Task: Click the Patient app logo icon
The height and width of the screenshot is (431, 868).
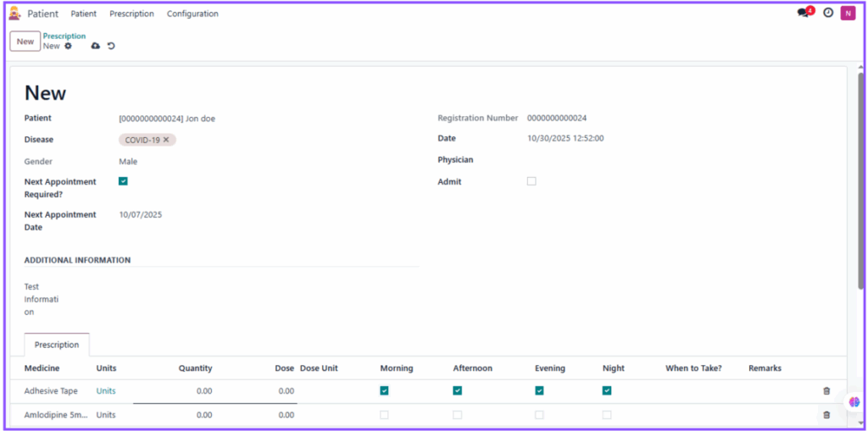Action: [14, 14]
